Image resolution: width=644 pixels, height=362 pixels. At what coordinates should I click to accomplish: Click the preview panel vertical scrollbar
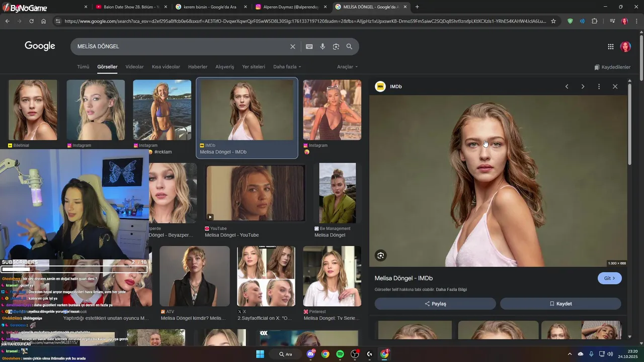(629, 123)
